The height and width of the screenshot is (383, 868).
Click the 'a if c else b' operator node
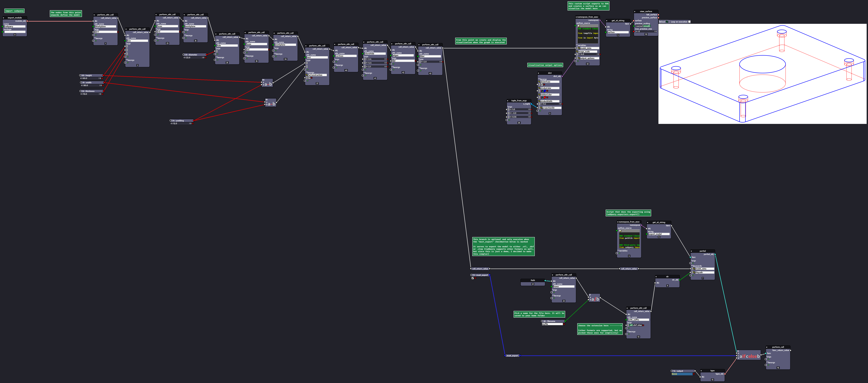(749, 356)
